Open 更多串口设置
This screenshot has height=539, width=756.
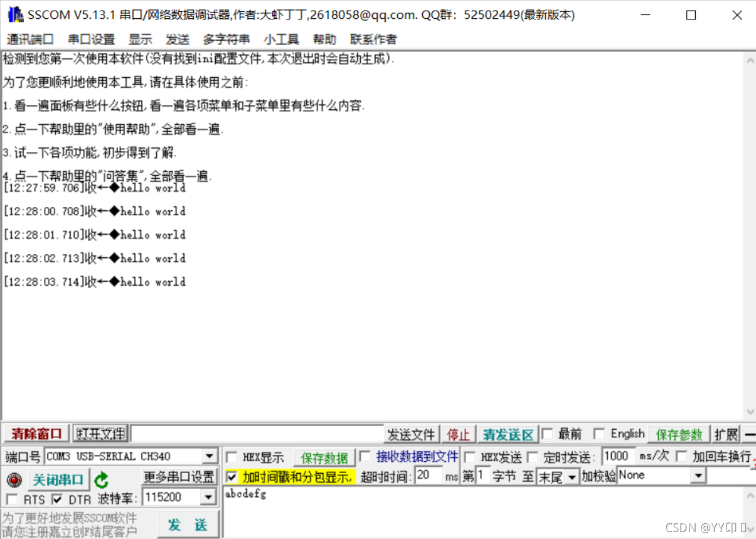coord(179,477)
